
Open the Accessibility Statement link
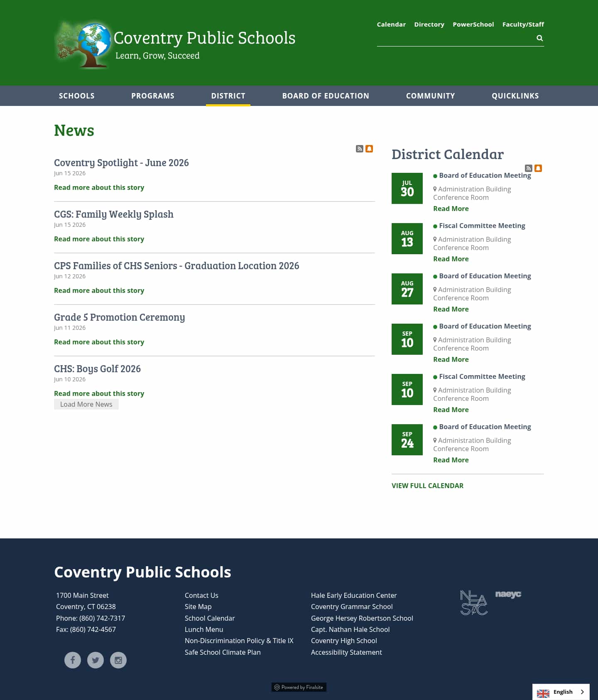[x=346, y=652]
